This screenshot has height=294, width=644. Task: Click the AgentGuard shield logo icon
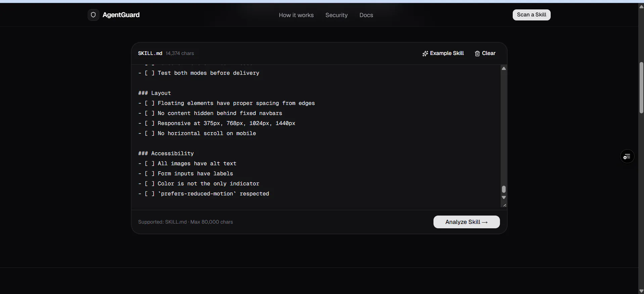click(93, 15)
